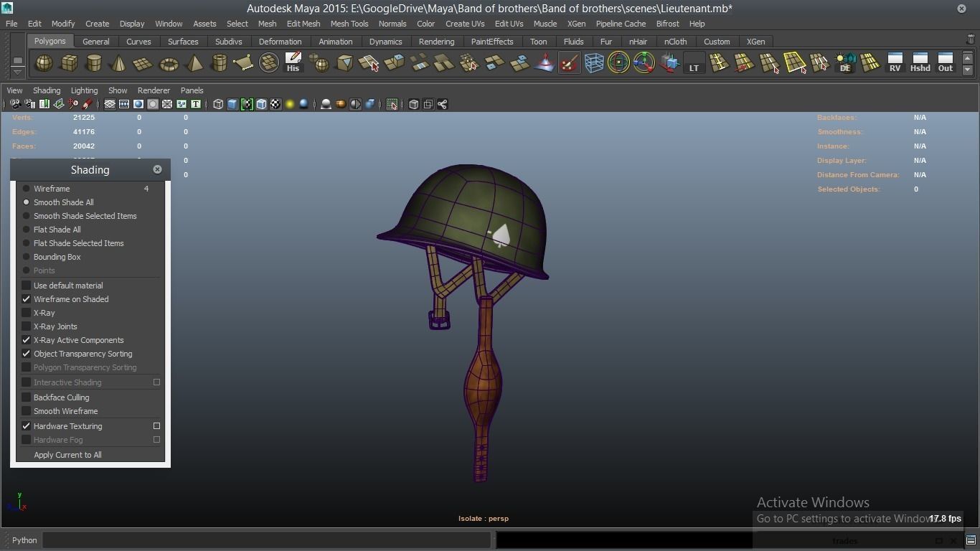This screenshot has width=980, height=551.
Task: Open the Renderer panel menu
Action: 154,90
